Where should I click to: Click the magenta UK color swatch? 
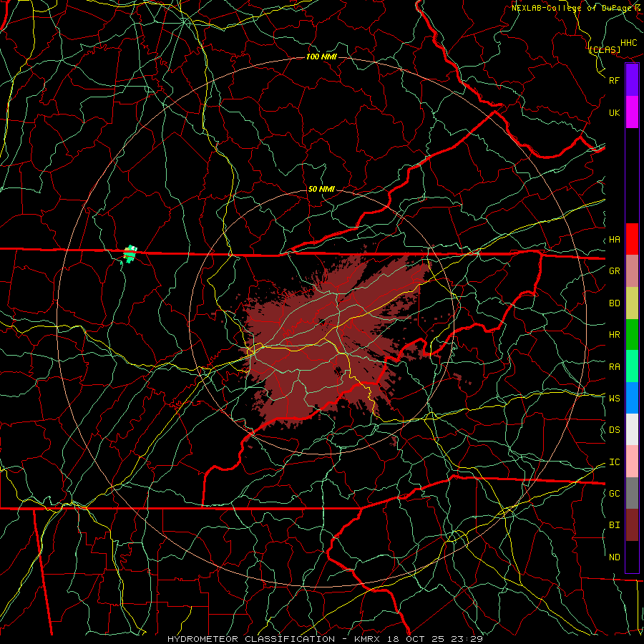coord(632,112)
